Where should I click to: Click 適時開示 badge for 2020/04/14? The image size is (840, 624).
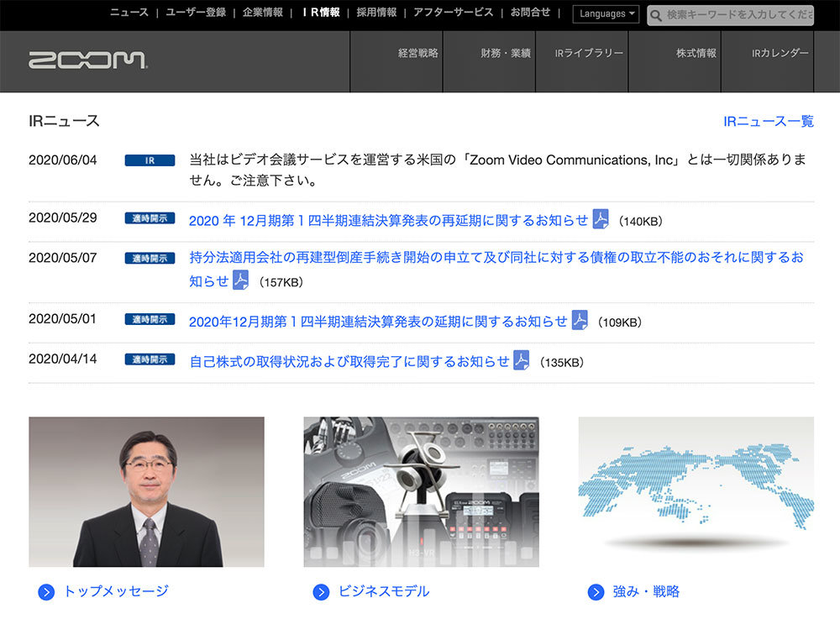coord(150,359)
